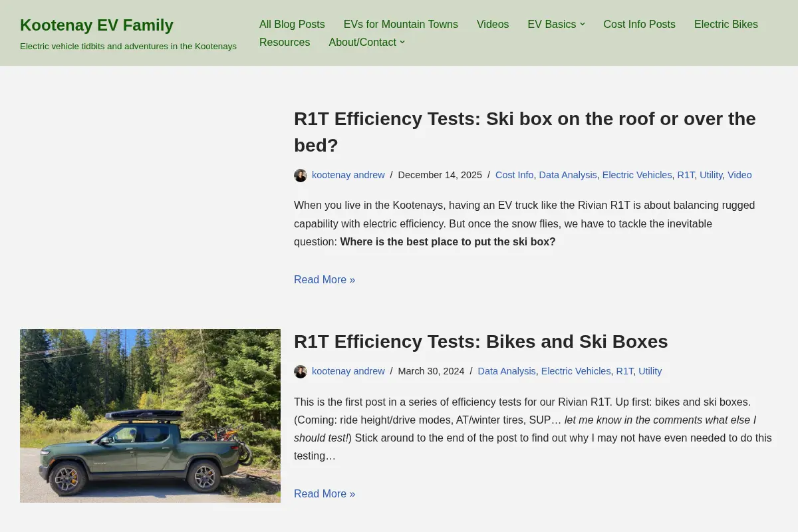Image resolution: width=798 pixels, height=532 pixels.
Task: Expand the About/Contact submenu chevron
Action: point(402,43)
